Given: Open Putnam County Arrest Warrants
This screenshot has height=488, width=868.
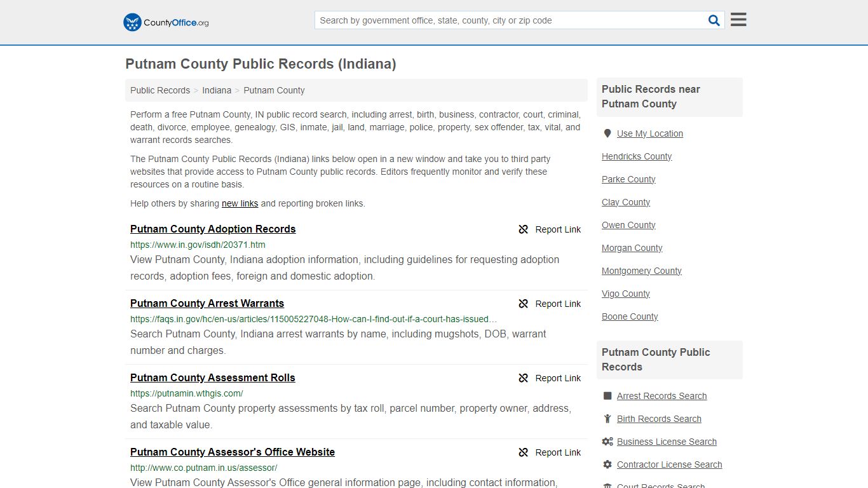Looking at the screenshot, I should 207,304.
